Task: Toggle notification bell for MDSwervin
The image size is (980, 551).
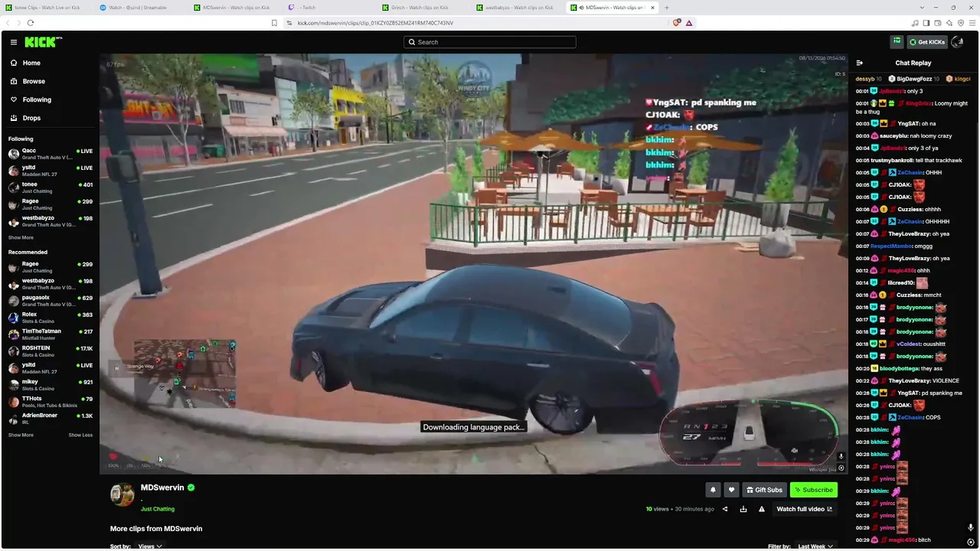Action: [713, 490]
